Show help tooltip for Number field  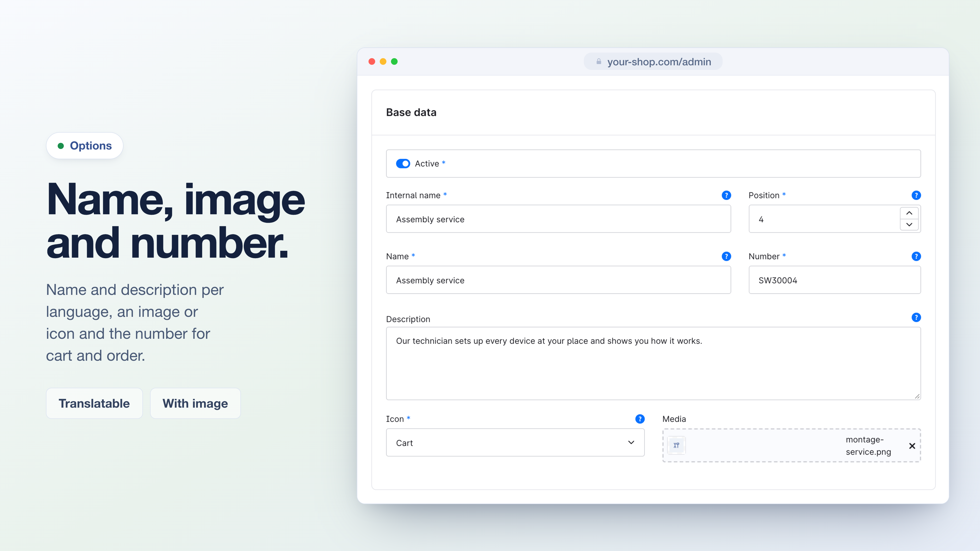pos(916,256)
